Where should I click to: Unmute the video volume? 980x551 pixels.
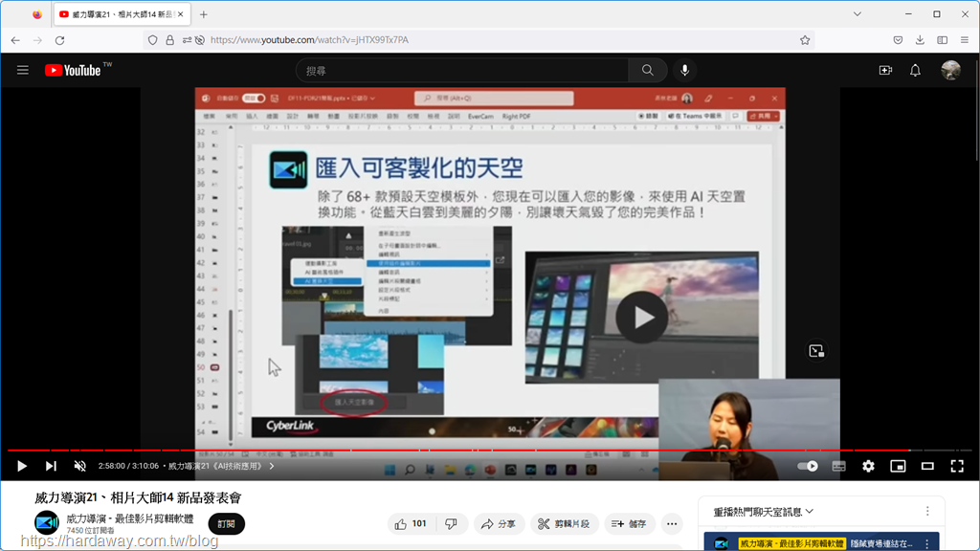tap(80, 466)
